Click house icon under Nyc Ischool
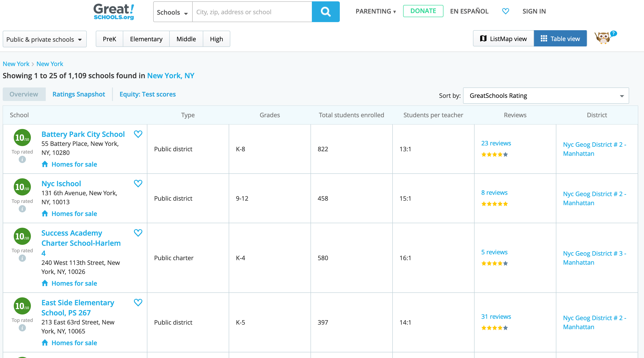644x358 pixels. (x=45, y=213)
